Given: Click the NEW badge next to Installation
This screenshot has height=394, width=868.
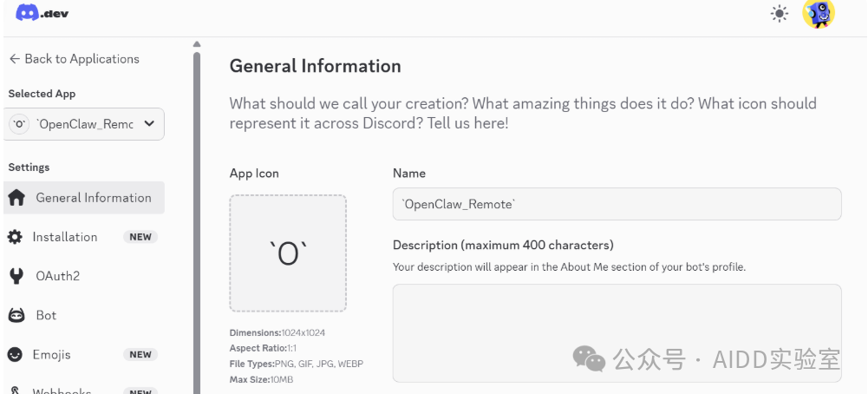Looking at the screenshot, I should coord(140,237).
